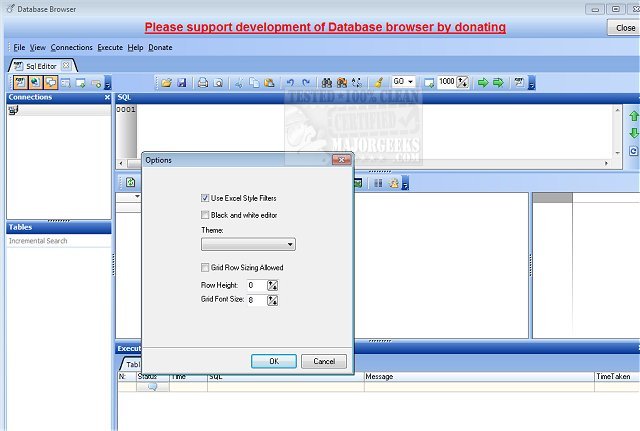Toggle the globe panel button in left toolbar
Viewport: 640px width, 431px height.
tap(36, 82)
